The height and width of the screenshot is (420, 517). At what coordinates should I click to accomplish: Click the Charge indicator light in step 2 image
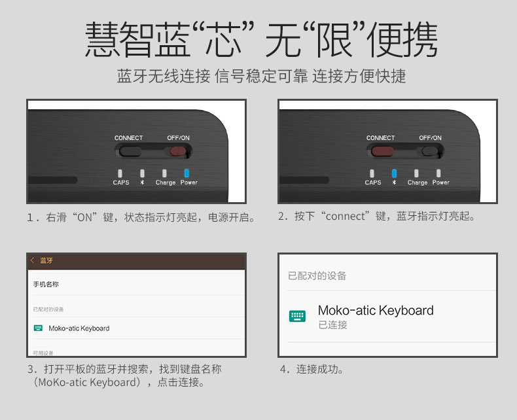click(416, 173)
